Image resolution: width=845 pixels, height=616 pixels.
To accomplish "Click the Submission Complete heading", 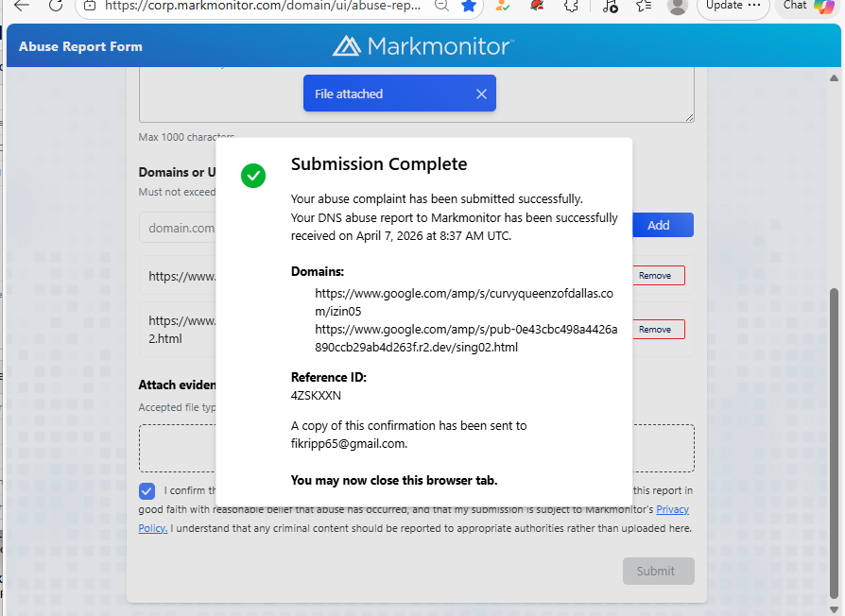I will point(379,164).
